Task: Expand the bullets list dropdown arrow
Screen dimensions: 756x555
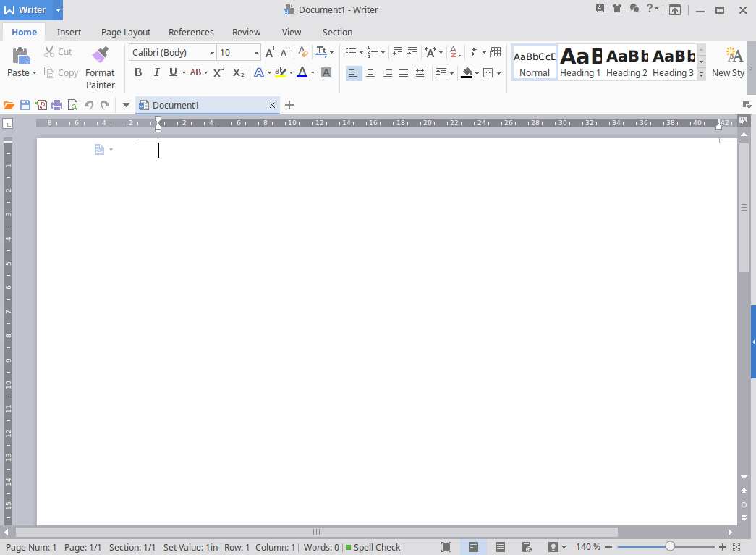Action: pos(361,52)
